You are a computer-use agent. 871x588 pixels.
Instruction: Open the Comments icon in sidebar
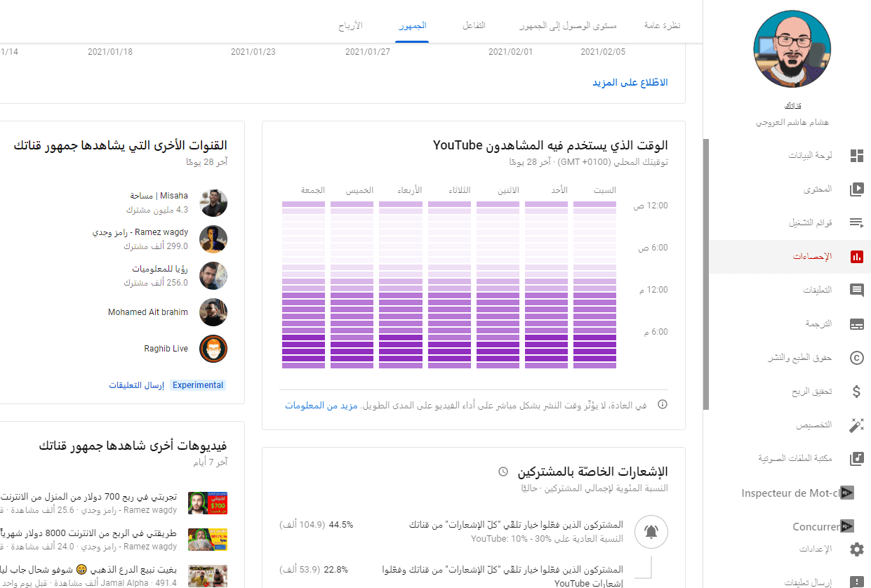[856, 290]
